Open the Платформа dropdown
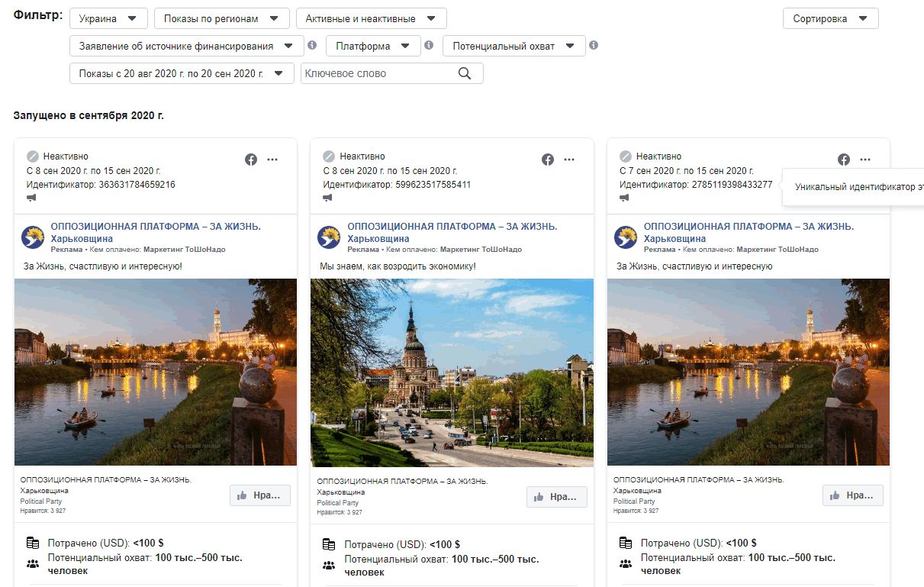 (x=373, y=46)
